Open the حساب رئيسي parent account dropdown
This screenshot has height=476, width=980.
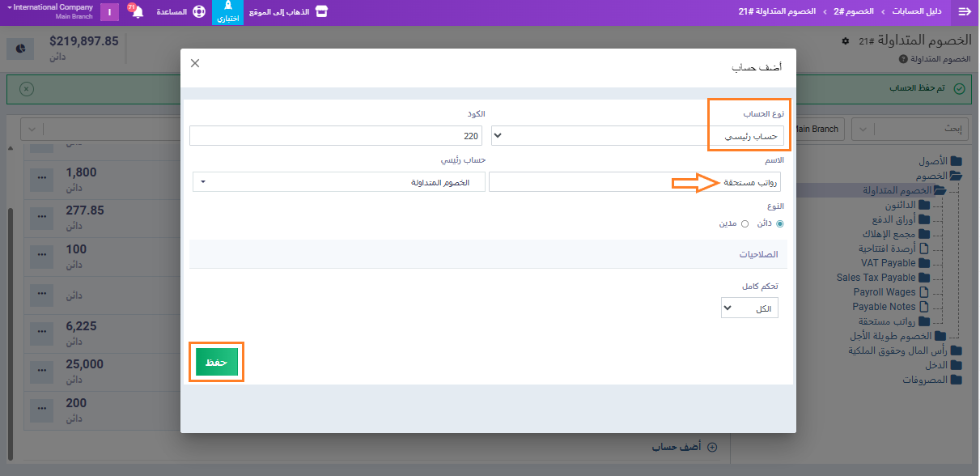pyautogui.click(x=338, y=182)
